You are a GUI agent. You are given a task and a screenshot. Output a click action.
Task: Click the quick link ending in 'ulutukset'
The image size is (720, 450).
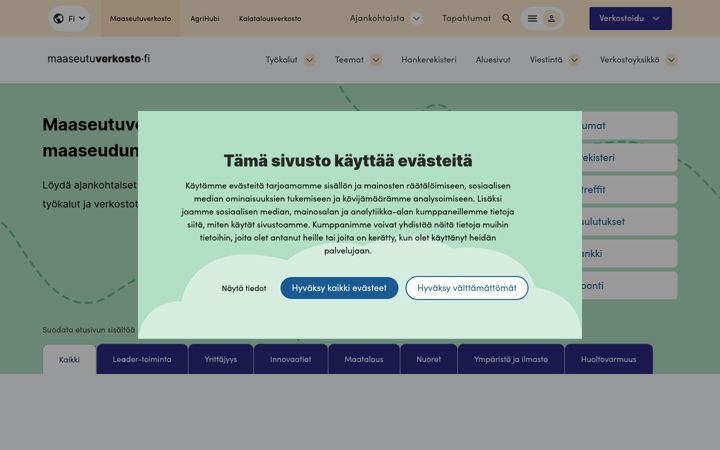click(x=629, y=221)
